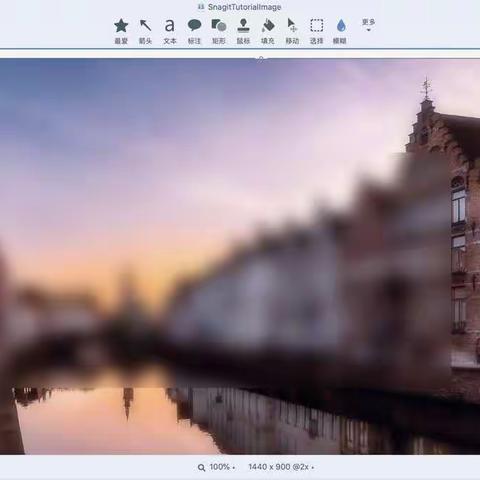
Task: Choose the dashed Selection (选择) tool
Action: click(317, 31)
